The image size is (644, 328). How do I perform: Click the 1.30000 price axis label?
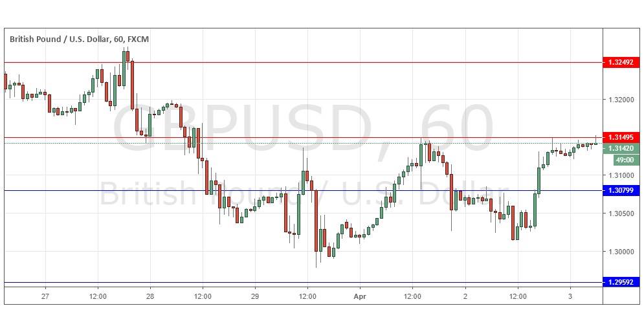[x=620, y=252]
